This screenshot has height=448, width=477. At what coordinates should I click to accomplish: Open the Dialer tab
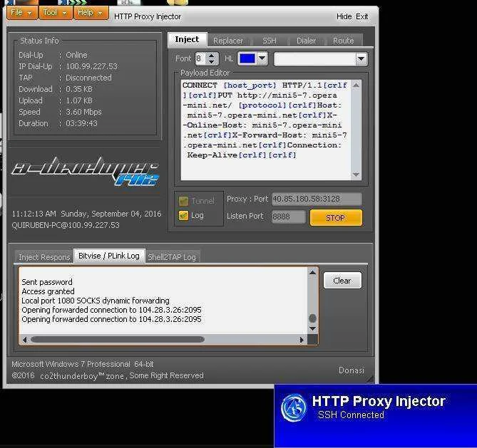click(x=306, y=41)
